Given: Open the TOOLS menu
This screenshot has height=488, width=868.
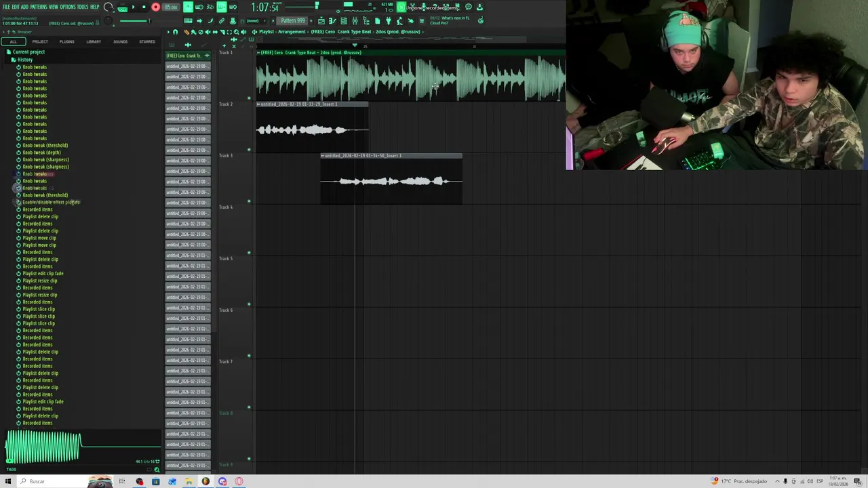Looking at the screenshot, I should [83, 7].
